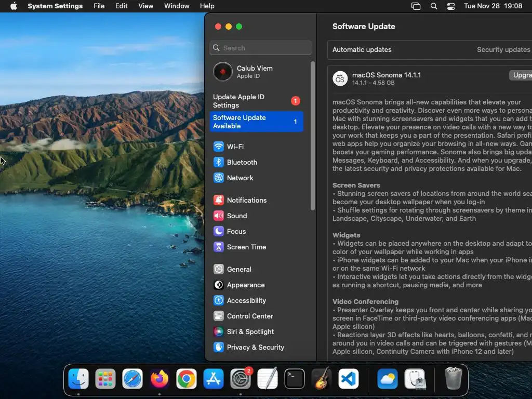The height and width of the screenshot is (399, 532).
Task: Launch Terminal from the Dock
Action: 295,379
